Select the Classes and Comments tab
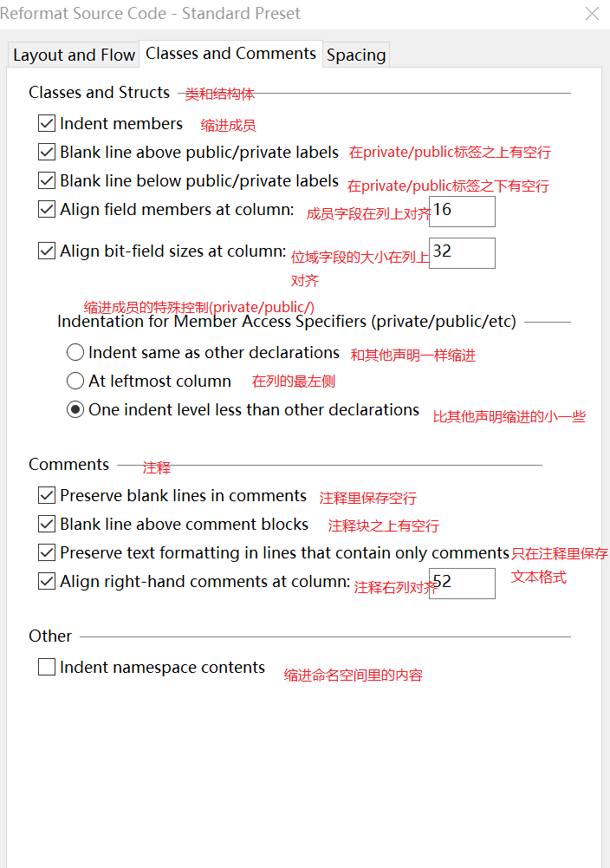The image size is (610, 868). tap(230, 54)
